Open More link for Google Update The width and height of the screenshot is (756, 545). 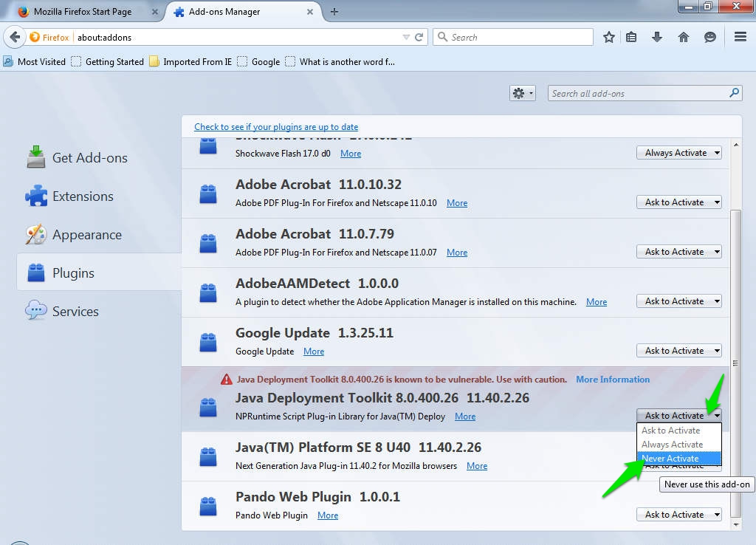pos(313,352)
